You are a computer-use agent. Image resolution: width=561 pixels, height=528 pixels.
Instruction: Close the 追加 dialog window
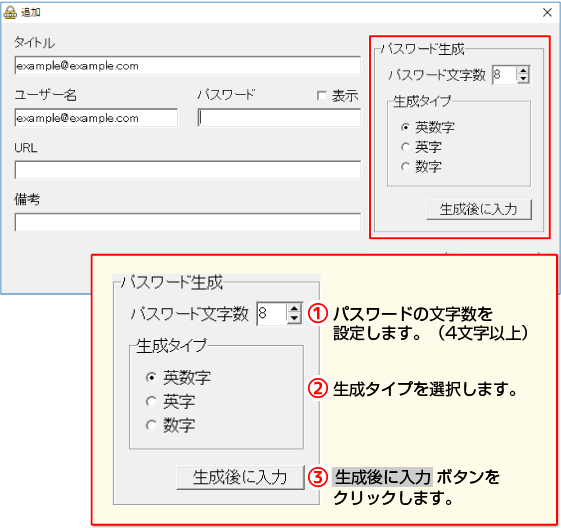547,13
